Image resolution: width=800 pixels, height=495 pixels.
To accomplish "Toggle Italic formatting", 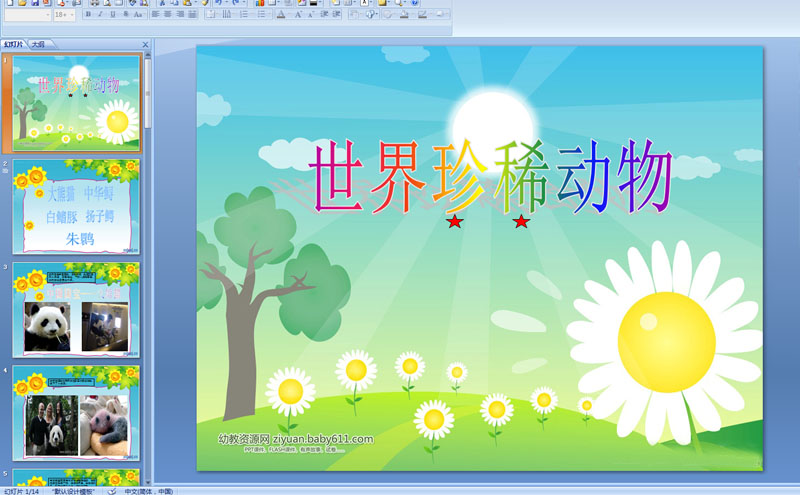I will (100, 15).
